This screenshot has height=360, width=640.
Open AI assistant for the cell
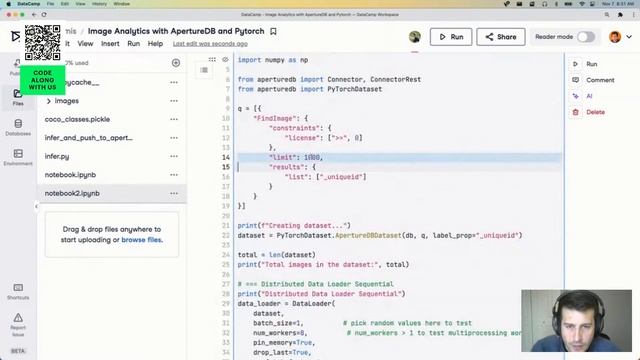(582, 96)
